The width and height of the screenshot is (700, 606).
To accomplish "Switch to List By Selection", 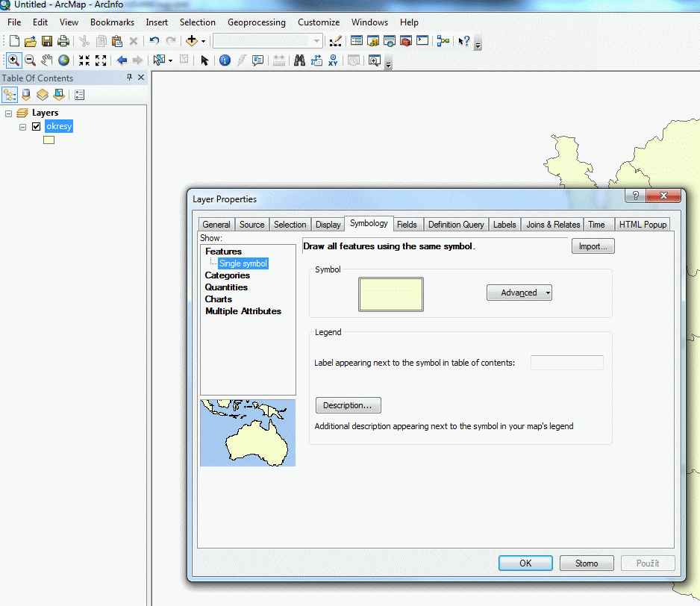I will (59, 95).
